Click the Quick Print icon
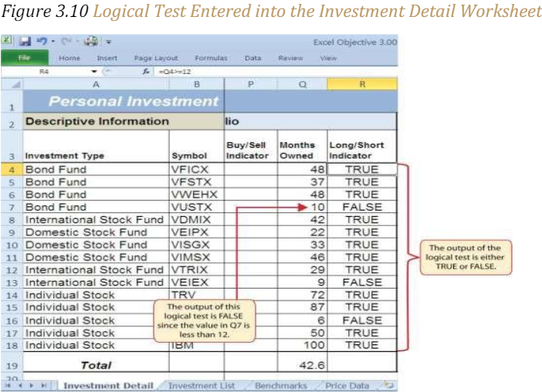The width and height of the screenshot is (542, 392). tap(91, 42)
